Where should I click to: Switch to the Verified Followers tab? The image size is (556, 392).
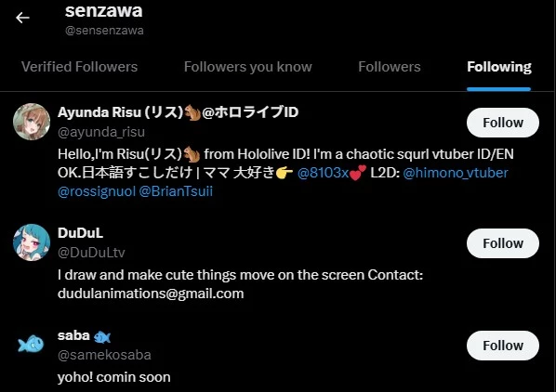(x=79, y=67)
